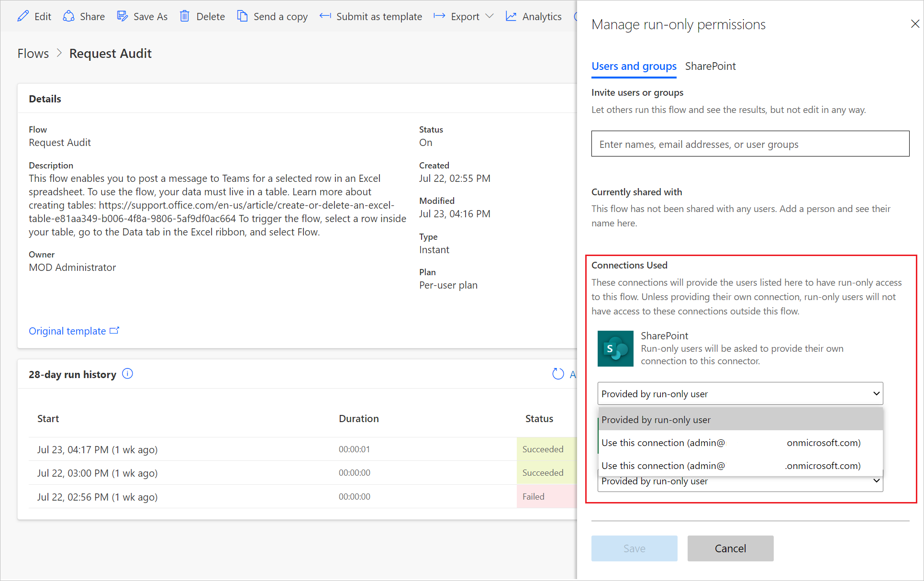Click the Share flow icon
924x581 pixels.
(x=68, y=15)
